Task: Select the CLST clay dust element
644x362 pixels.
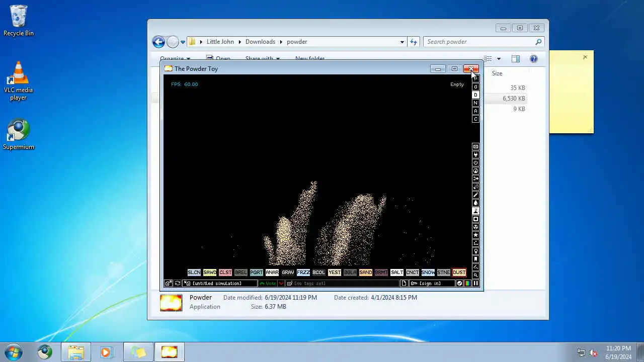Action: [225, 273]
